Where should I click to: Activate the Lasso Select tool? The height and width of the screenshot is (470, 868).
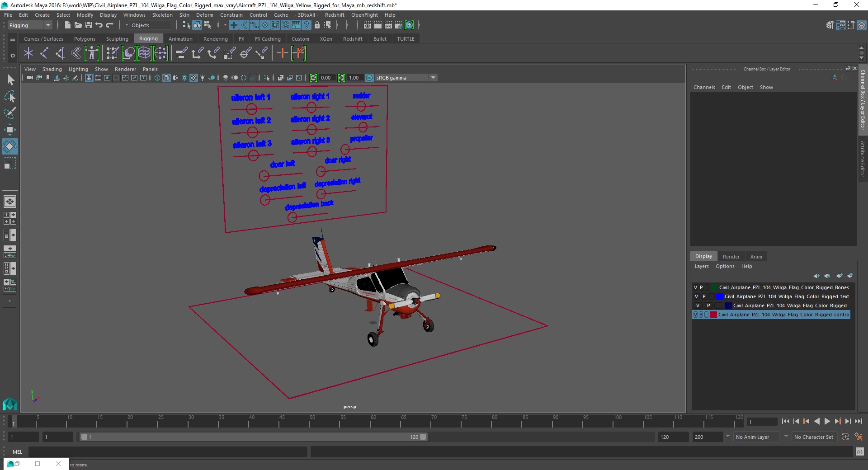(10, 96)
